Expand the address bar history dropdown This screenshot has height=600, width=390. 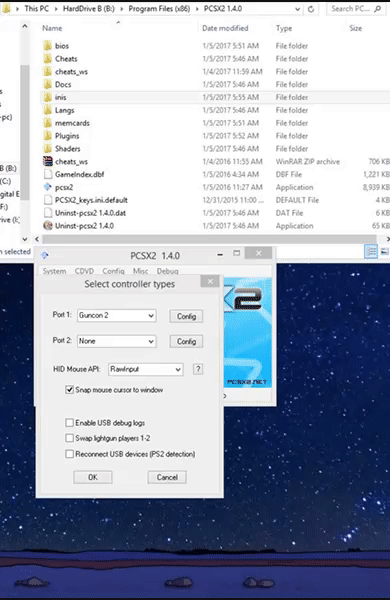297,9
